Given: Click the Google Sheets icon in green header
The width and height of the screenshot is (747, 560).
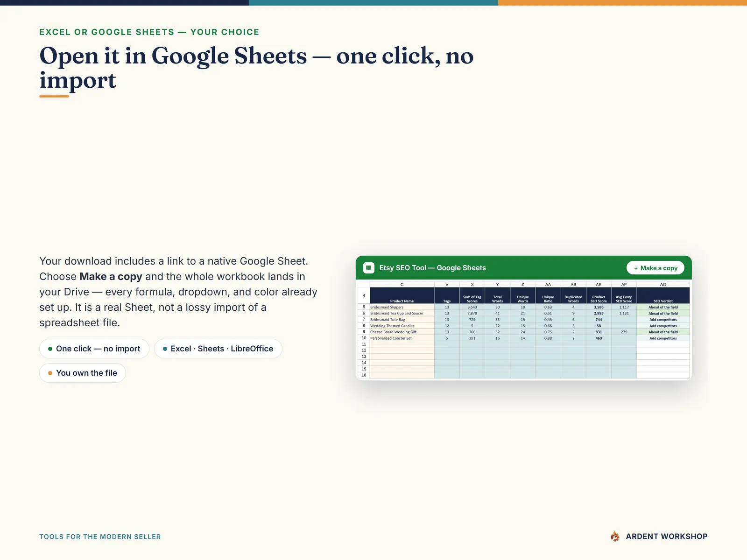Looking at the screenshot, I should (x=369, y=268).
